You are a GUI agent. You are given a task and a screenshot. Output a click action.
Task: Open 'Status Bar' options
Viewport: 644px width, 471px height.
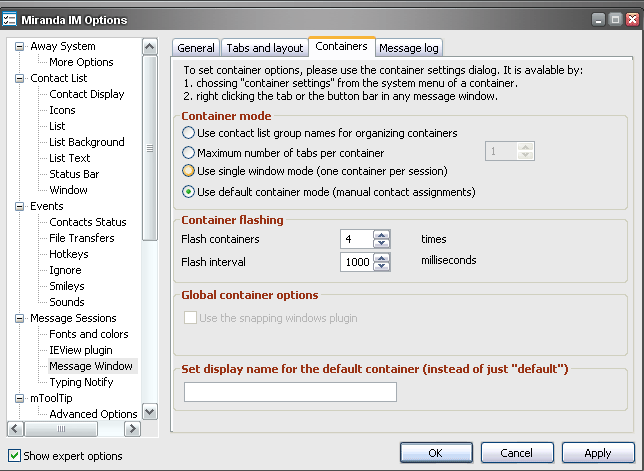pos(74,175)
